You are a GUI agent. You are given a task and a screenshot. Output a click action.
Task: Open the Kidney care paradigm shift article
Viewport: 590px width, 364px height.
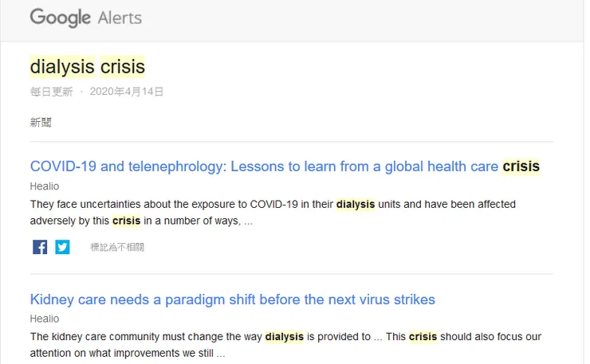(232, 299)
